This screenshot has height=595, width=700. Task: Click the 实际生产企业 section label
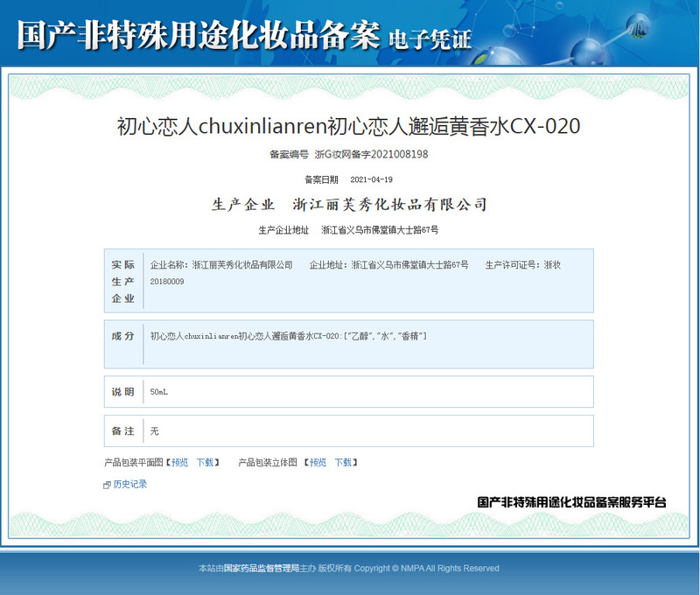point(122,281)
